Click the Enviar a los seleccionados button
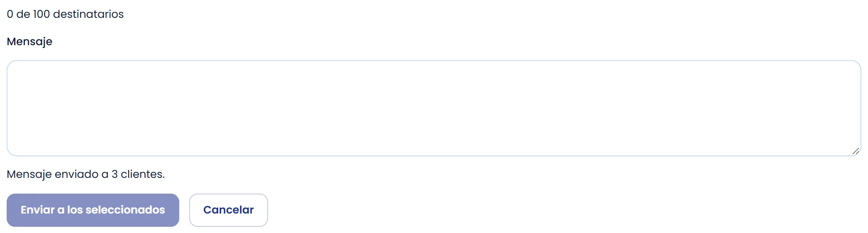Image resolution: width=868 pixels, height=233 pixels. (x=93, y=210)
